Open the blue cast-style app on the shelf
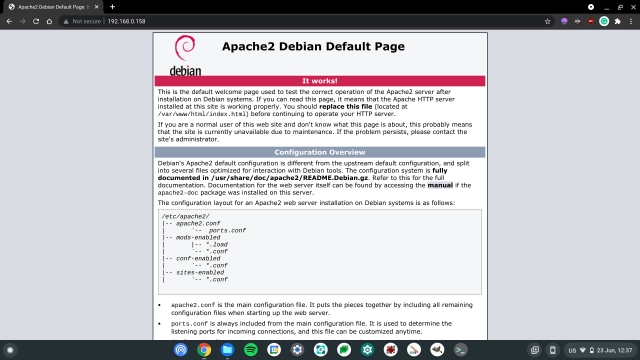The height and width of the screenshot is (360, 640). click(181, 350)
